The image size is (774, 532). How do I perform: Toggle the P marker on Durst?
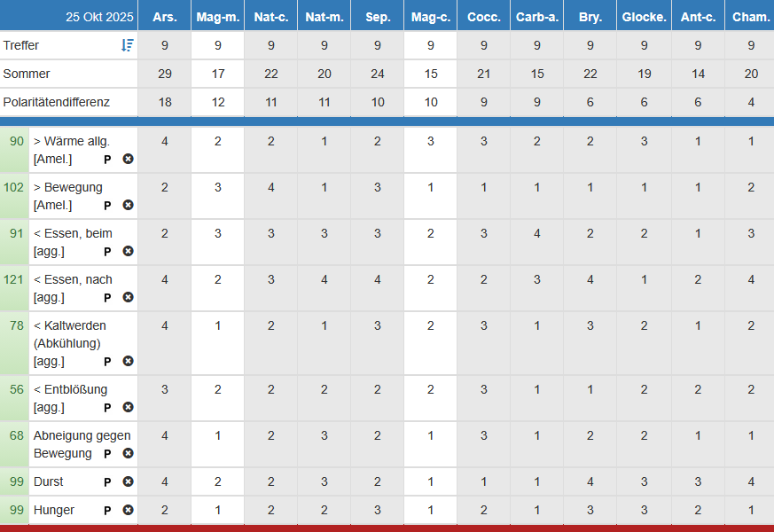107,482
